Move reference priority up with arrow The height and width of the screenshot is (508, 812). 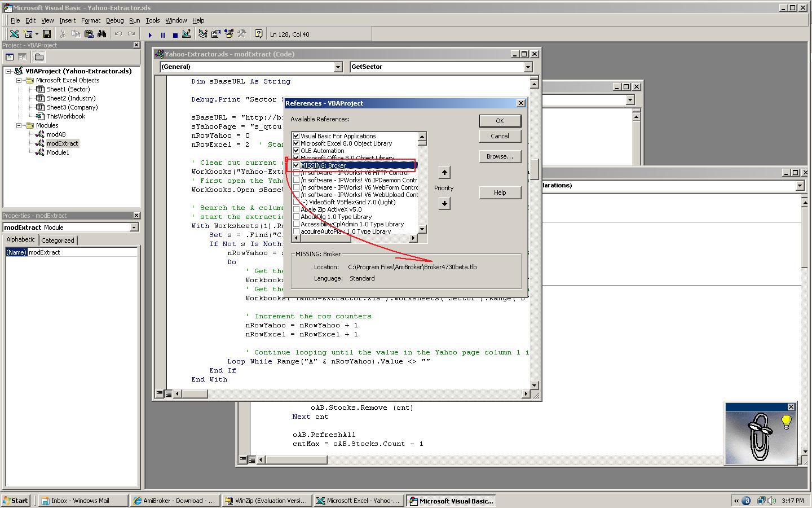point(444,173)
